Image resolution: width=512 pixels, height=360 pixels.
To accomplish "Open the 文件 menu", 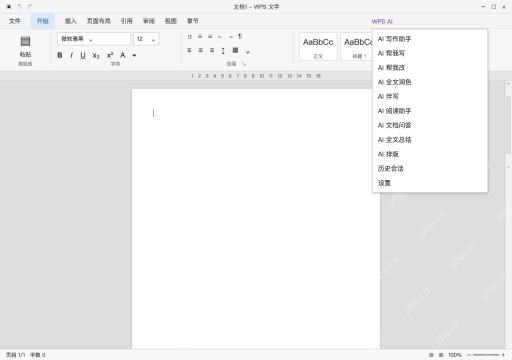I will click(15, 21).
